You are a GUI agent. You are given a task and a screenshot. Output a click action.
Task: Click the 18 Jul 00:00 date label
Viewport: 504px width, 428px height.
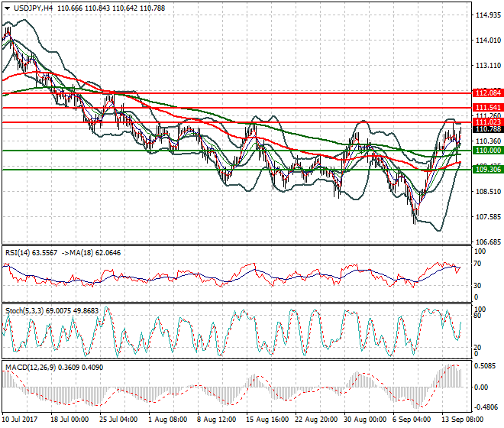[x=69, y=420]
